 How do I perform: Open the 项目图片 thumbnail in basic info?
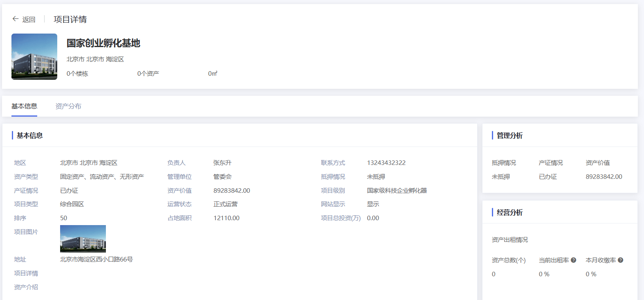pyautogui.click(x=83, y=239)
